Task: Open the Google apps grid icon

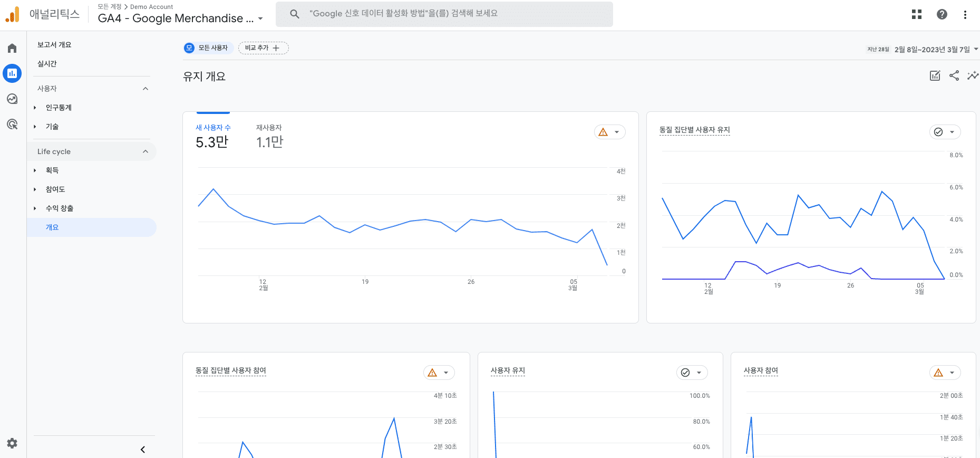Action: (x=917, y=14)
